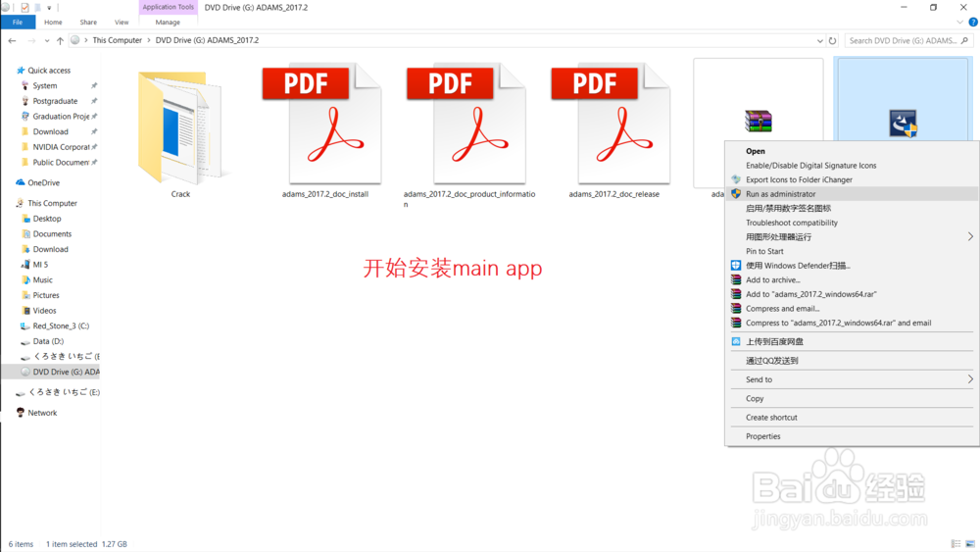Screen dimensions: 980x552
Task: Switch to Manage ribbon tab
Action: tap(168, 22)
